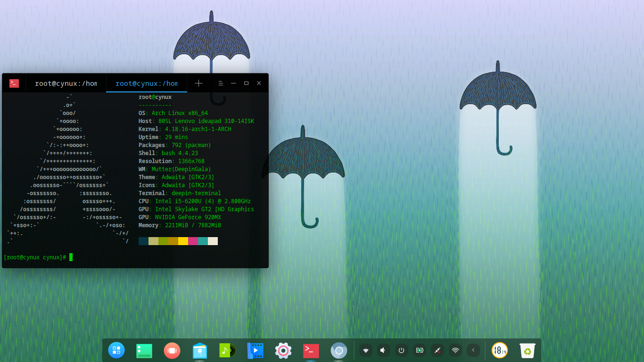Open the orange Multitasking View dock icon
The width and height of the screenshot is (644, 362).
[172, 350]
